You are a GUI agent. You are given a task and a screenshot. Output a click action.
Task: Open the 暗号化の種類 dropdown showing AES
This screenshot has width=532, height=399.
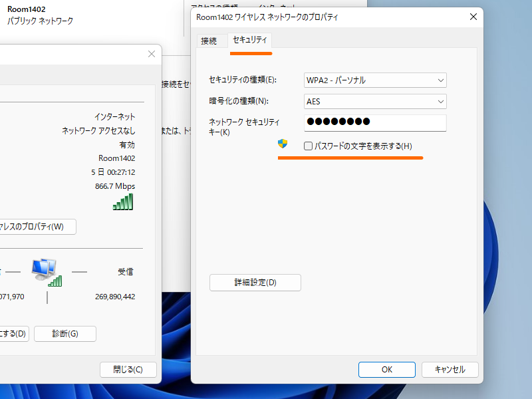click(375, 102)
